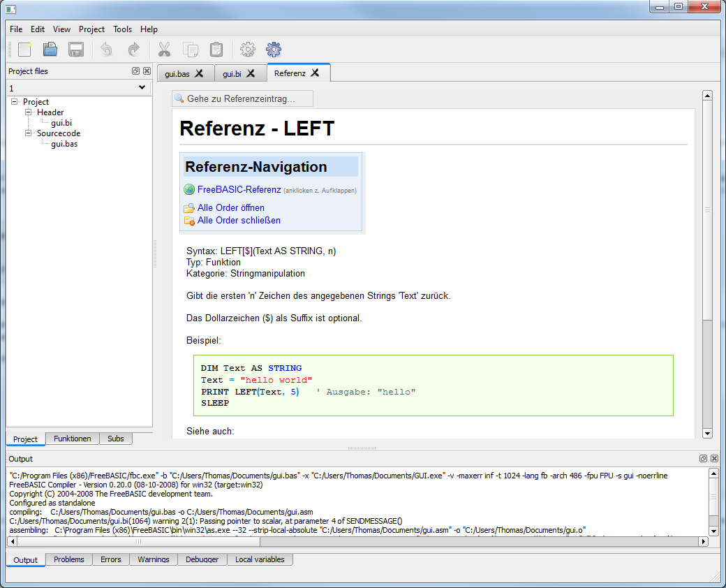This screenshot has height=588, width=726.
Task: Click the New file toolbar icon
Action: (24, 49)
